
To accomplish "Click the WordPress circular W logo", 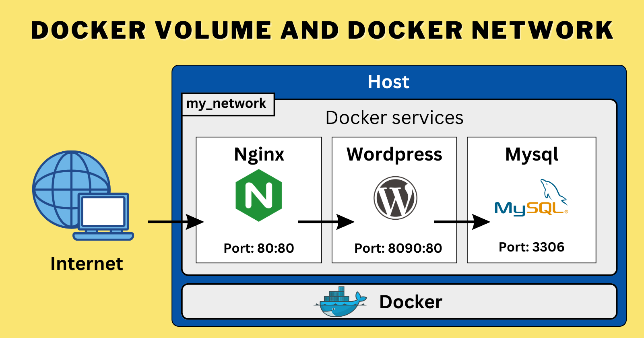I will pyautogui.click(x=395, y=198).
